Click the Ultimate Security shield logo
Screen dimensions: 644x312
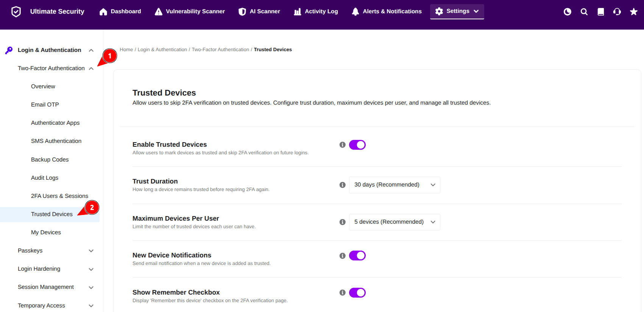16,12
